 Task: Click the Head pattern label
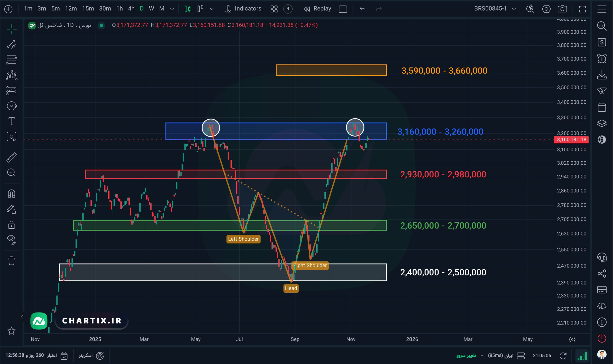291,288
